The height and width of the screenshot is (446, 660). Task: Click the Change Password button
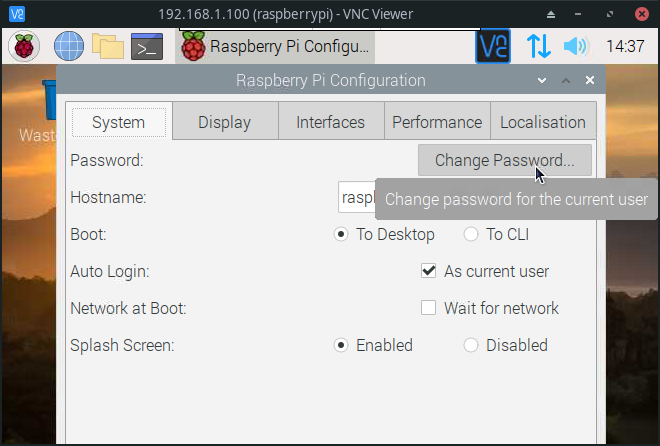505,160
